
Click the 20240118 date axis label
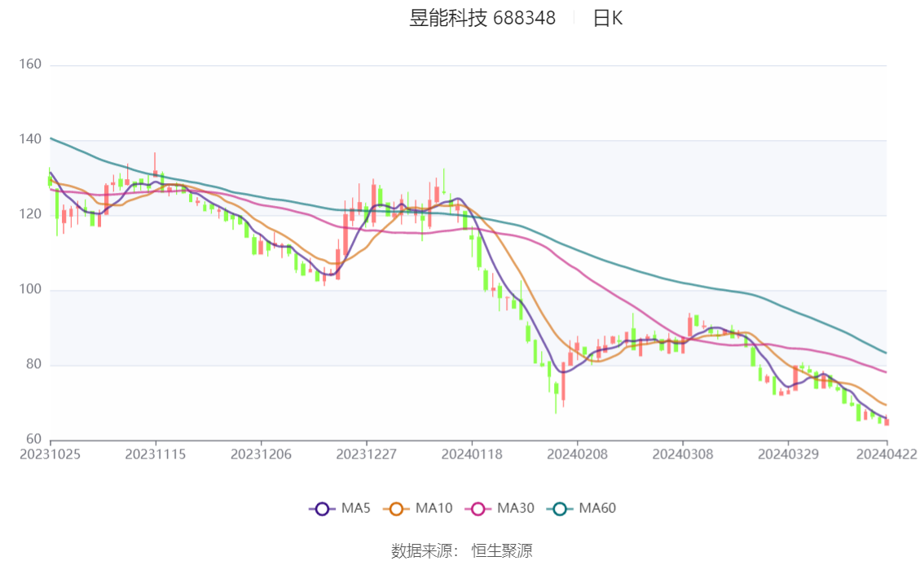[x=472, y=455]
